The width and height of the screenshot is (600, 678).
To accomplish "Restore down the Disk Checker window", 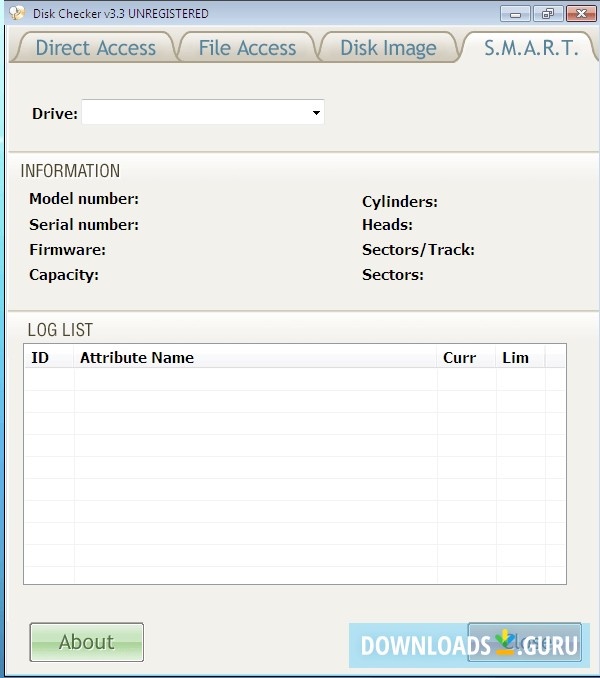I will point(548,14).
